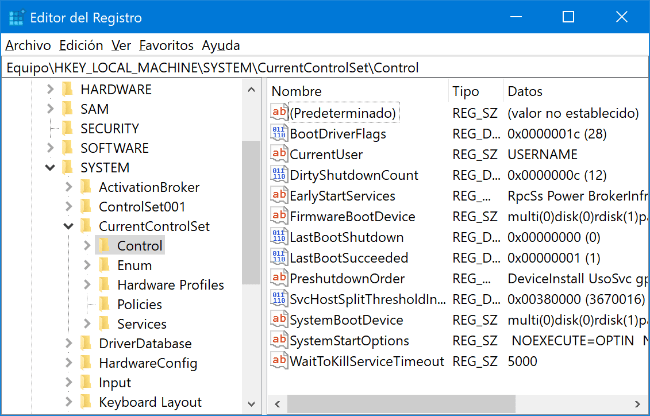This screenshot has height=416, width=650.
Task: Click the registry path address bar
Action: click(x=325, y=68)
